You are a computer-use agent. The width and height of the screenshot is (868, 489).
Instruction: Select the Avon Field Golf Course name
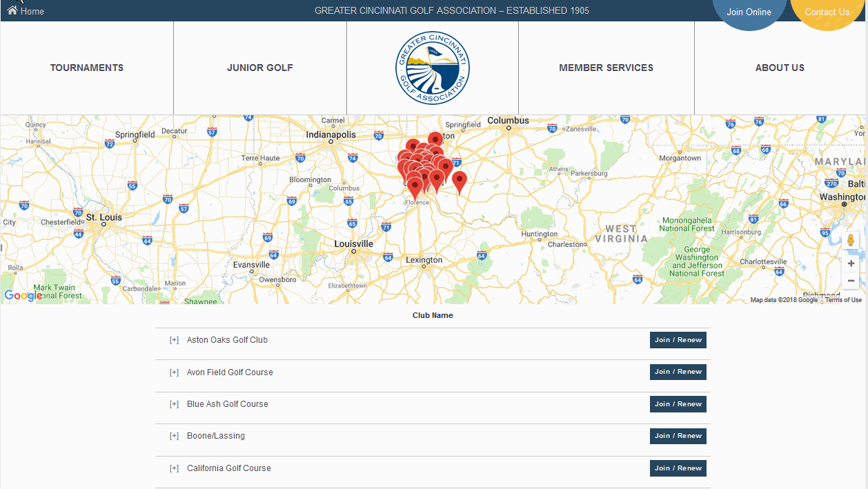tap(230, 372)
